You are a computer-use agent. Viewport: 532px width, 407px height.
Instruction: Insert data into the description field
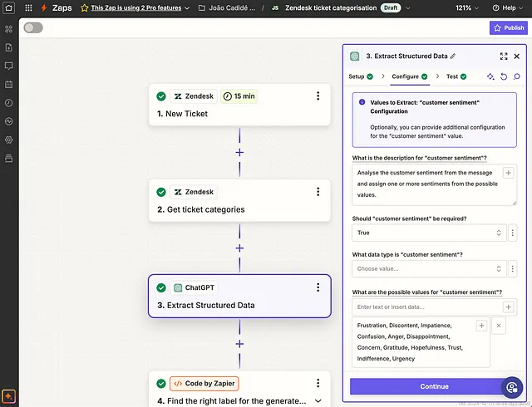(x=508, y=173)
